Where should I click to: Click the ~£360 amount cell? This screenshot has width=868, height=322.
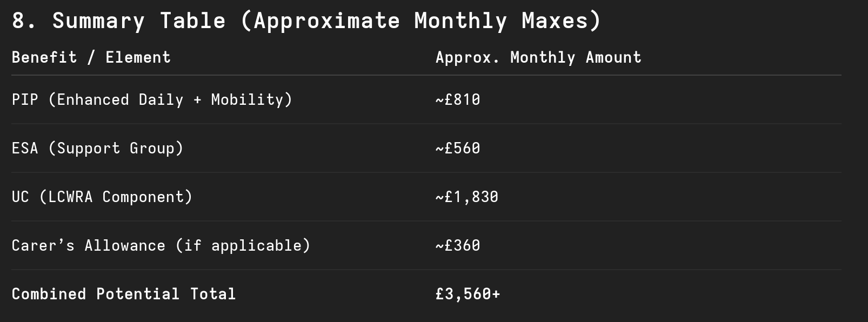click(x=458, y=246)
